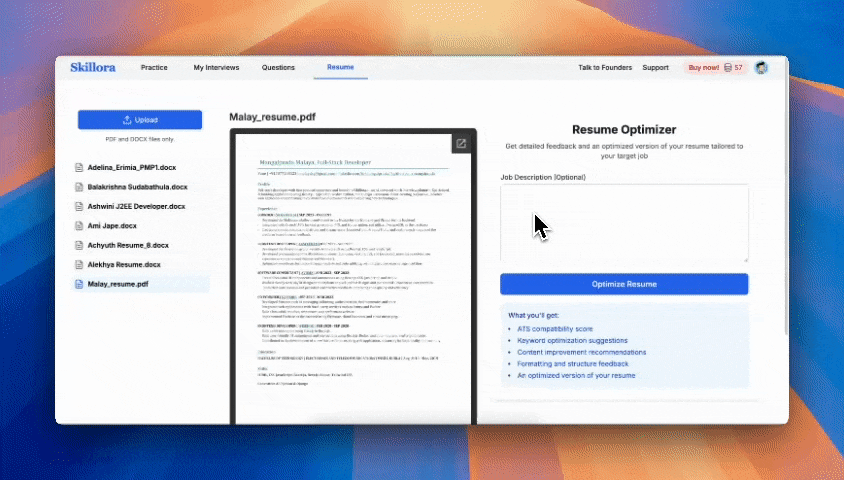
Task: Click file icon next to Ami Jape.docx
Action: 79,225
